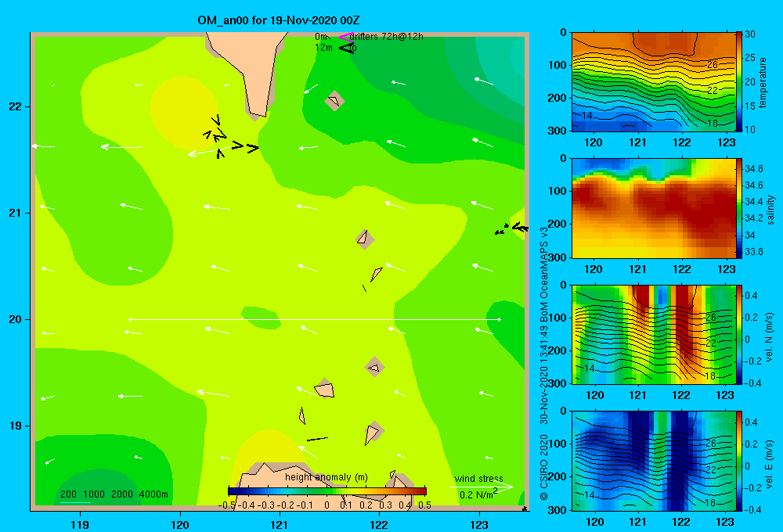This screenshot has width=783, height=532.
Task: Click longitude tick 123 on the main map
Action: coord(479,524)
